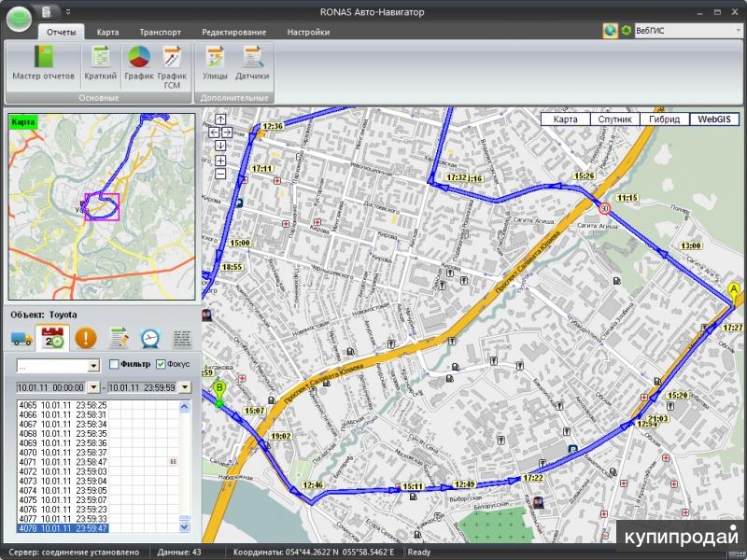
Task: Click the green refresh icon near ВебГИС
Action: [627, 31]
